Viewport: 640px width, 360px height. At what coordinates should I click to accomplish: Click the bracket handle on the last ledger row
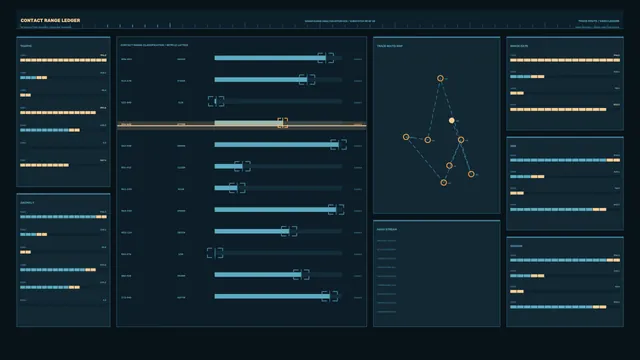[x=330, y=296]
